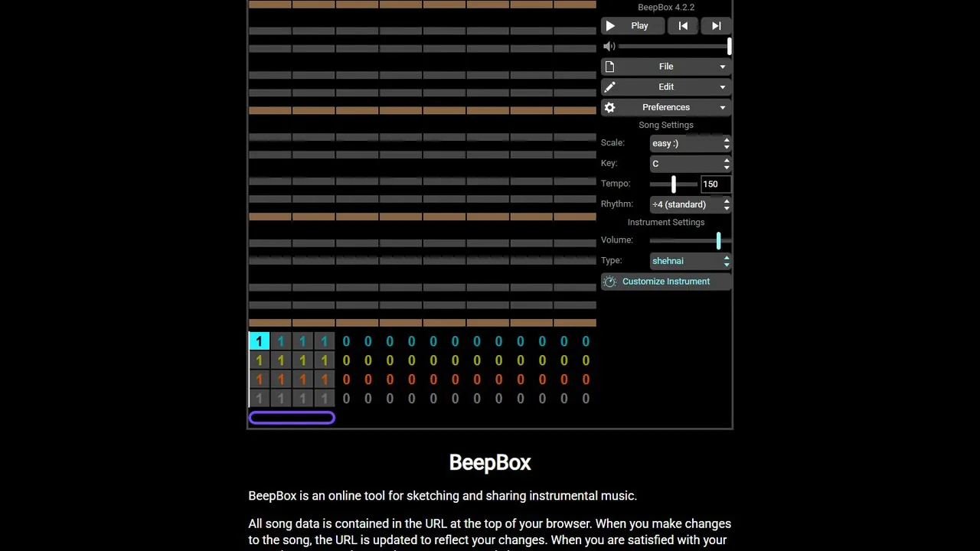
Task: Click the Type: label
Action: coord(612,261)
